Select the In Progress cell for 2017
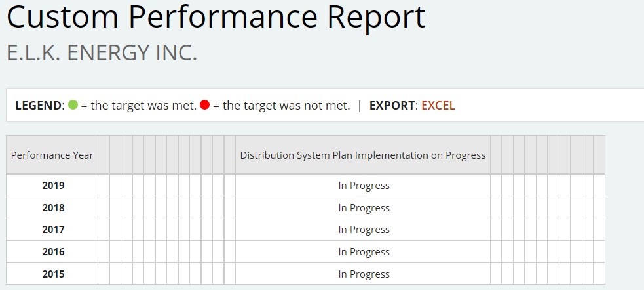 [x=364, y=230]
